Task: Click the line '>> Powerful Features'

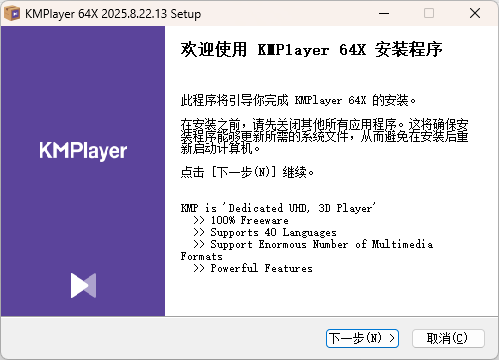Action: pos(253,268)
